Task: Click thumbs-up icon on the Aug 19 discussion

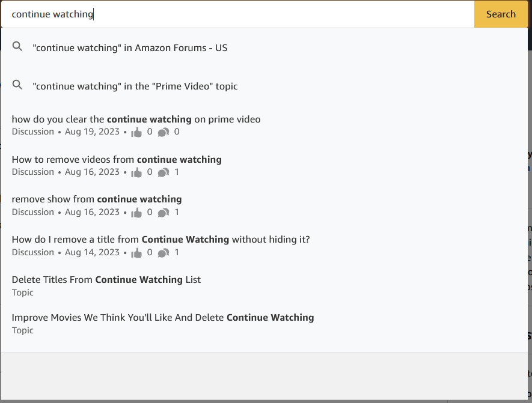Action: click(137, 132)
